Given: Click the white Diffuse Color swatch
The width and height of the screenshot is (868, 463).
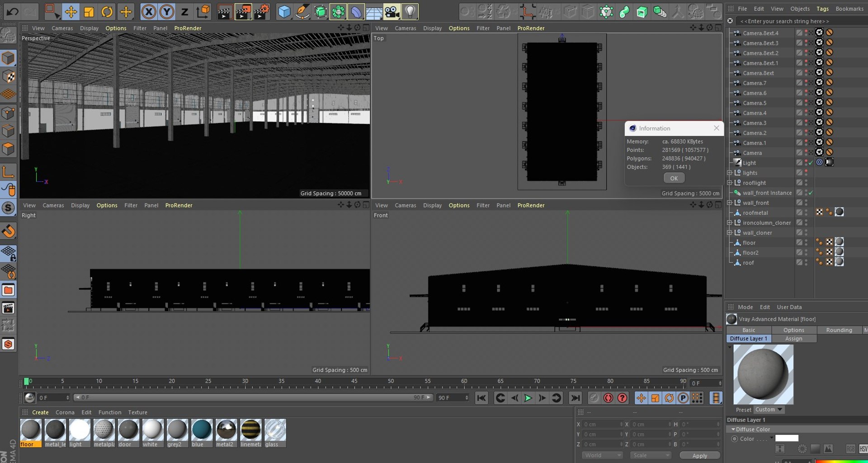Looking at the screenshot, I should click(x=787, y=438).
